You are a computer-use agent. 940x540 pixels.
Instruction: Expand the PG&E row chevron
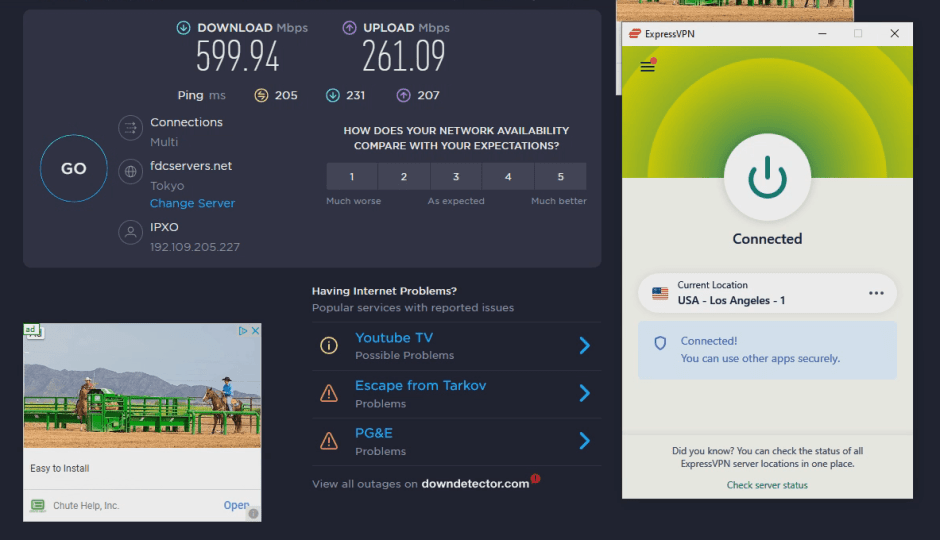pyautogui.click(x=585, y=441)
